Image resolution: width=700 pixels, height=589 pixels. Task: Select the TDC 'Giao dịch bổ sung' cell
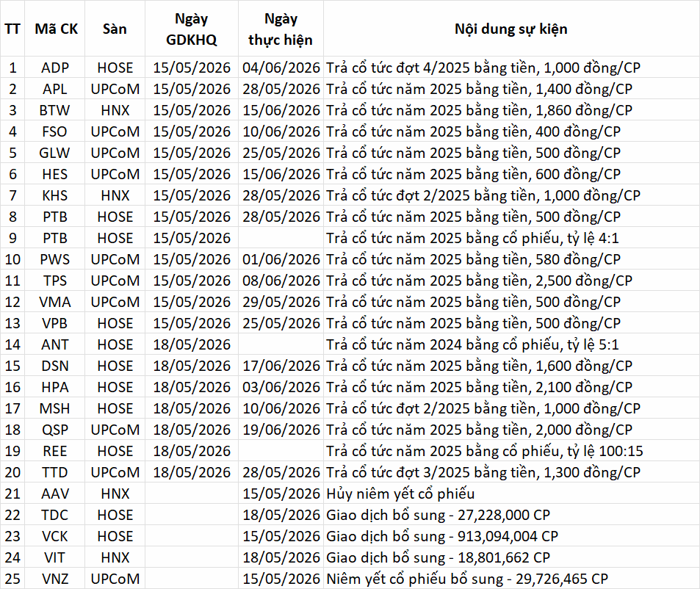511,515
